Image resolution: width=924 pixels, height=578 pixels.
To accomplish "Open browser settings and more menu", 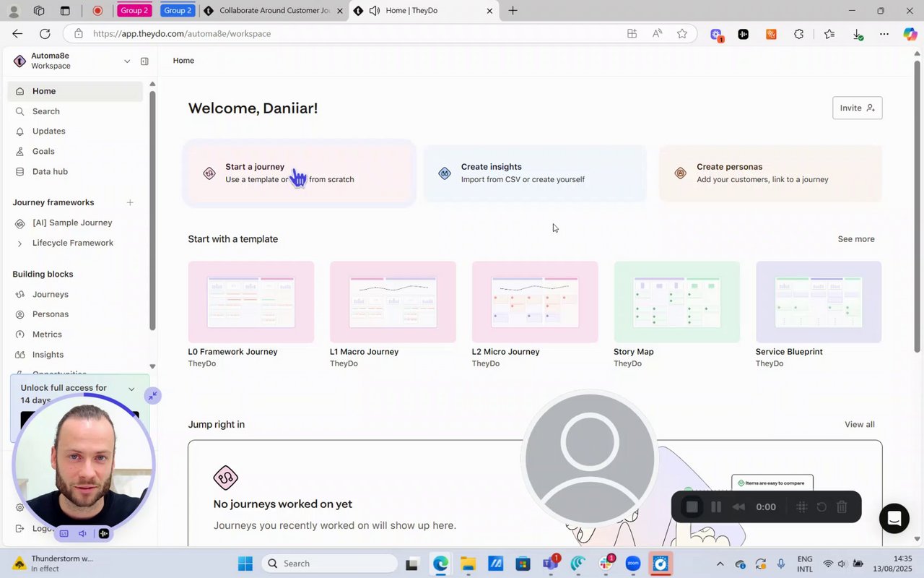I will point(884,34).
